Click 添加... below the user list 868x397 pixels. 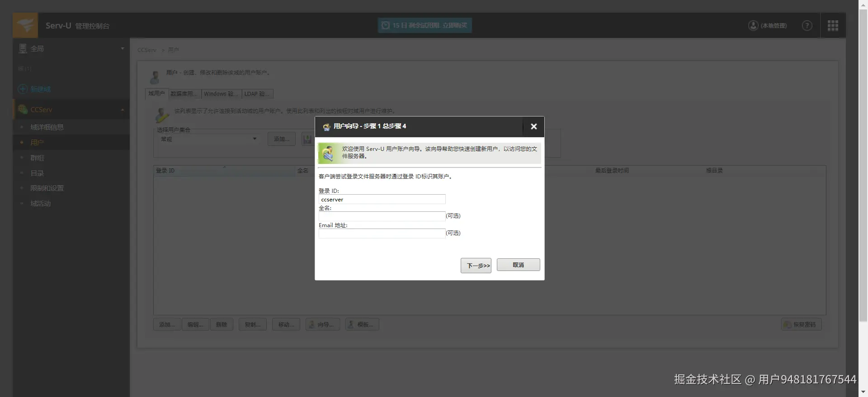[167, 325]
